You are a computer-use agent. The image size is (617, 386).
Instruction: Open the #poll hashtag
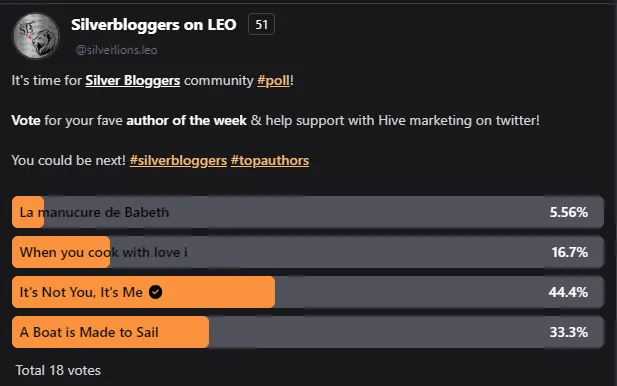273,80
